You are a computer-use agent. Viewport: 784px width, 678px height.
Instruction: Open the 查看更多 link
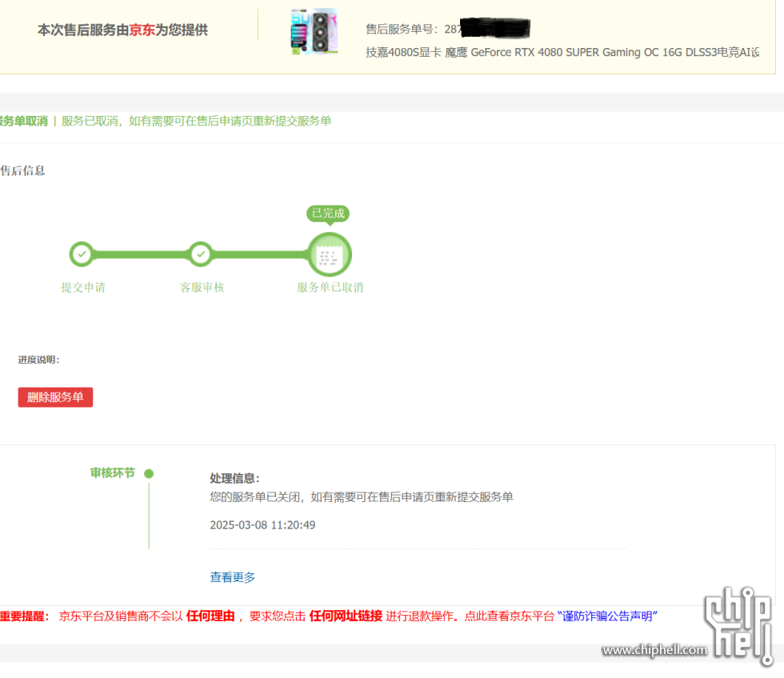[233, 577]
